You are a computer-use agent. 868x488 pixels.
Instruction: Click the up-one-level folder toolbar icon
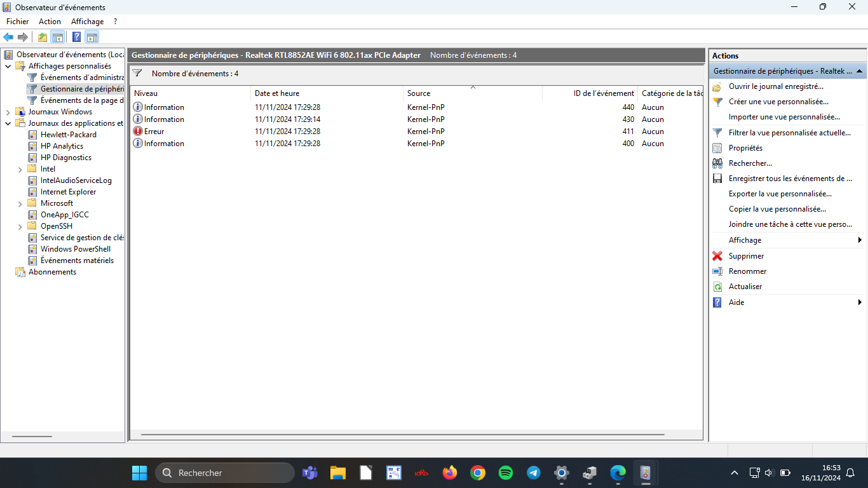pyautogui.click(x=43, y=37)
